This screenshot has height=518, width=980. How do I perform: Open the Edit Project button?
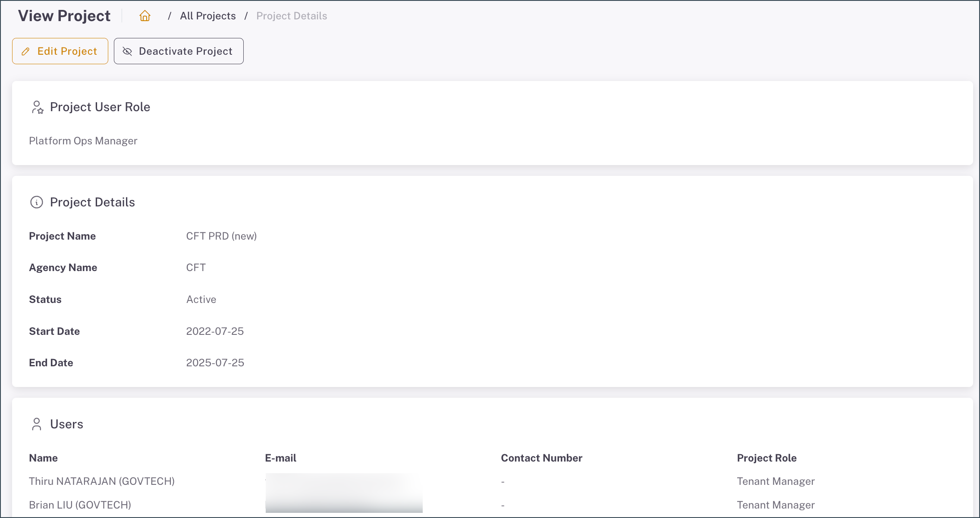coord(60,51)
